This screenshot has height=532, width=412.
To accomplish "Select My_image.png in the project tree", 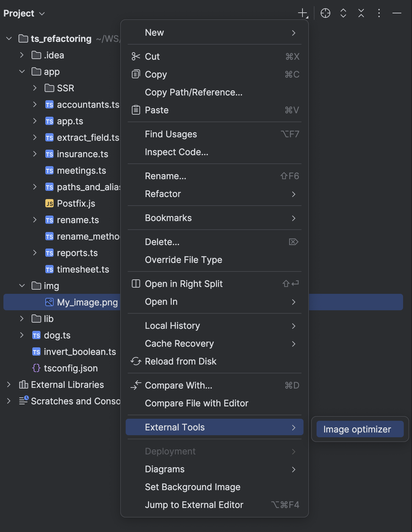I will [87, 302].
